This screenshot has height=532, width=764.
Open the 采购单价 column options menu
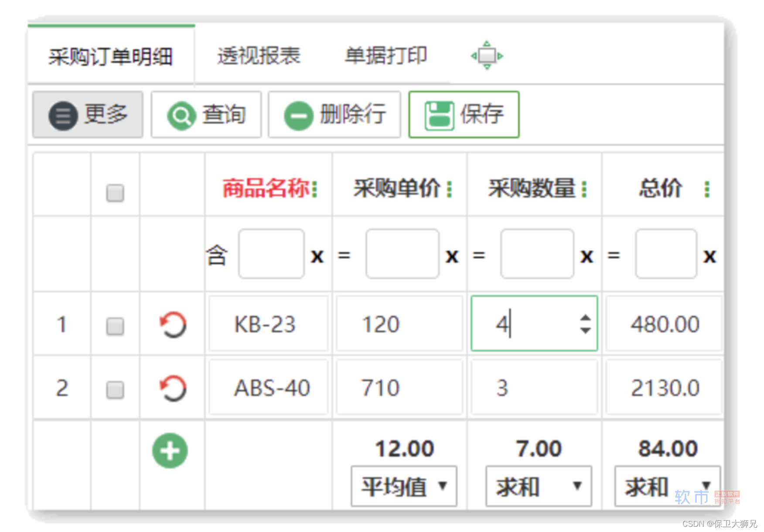[x=449, y=189]
